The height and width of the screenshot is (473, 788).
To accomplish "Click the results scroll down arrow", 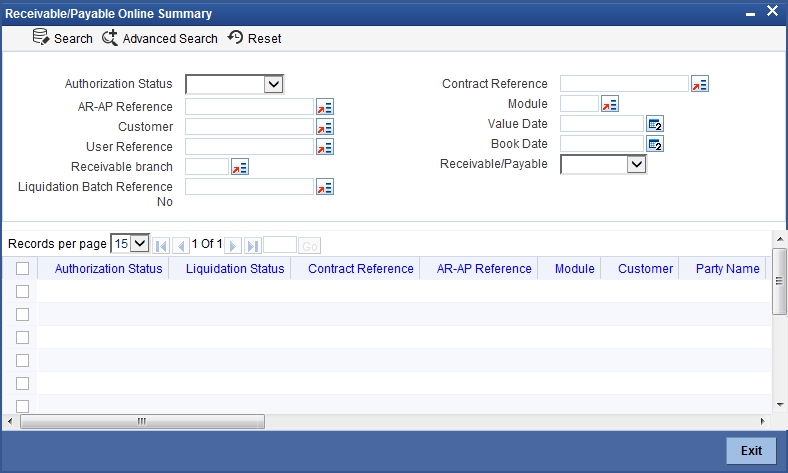I will tap(780, 405).
